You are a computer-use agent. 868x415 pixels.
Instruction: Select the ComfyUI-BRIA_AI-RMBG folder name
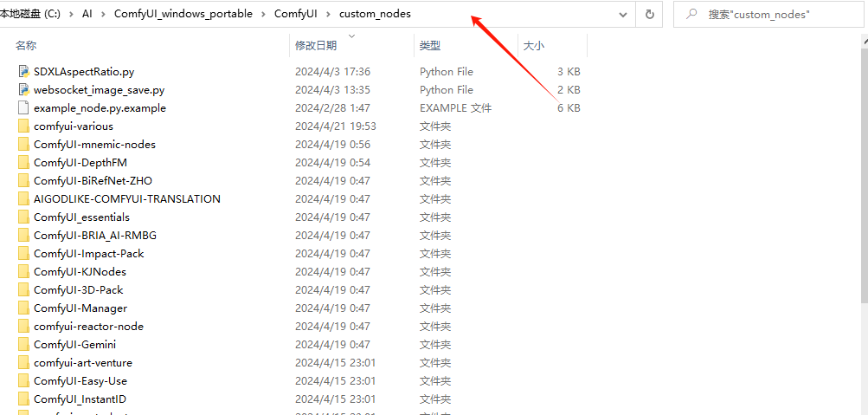(x=95, y=236)
